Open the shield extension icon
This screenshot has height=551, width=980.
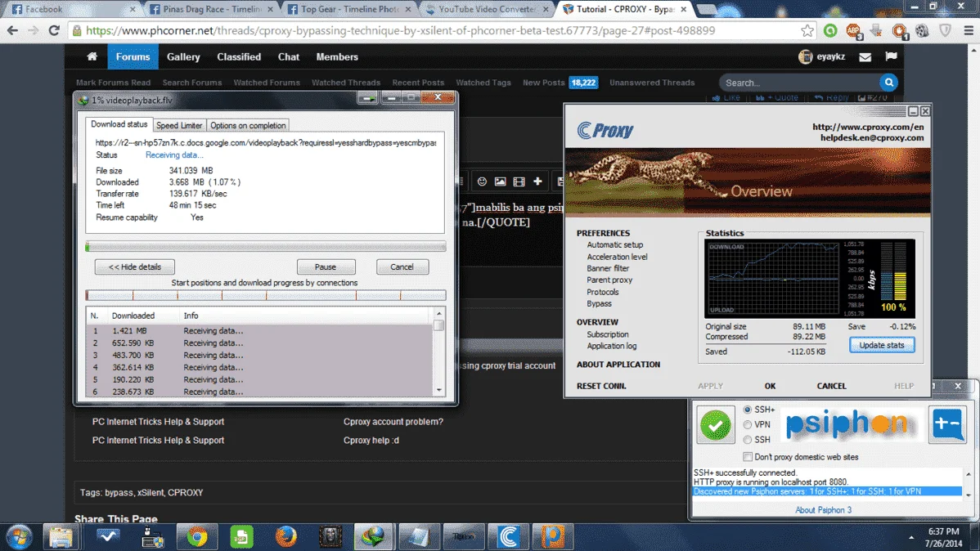click(x=945, y=30)
